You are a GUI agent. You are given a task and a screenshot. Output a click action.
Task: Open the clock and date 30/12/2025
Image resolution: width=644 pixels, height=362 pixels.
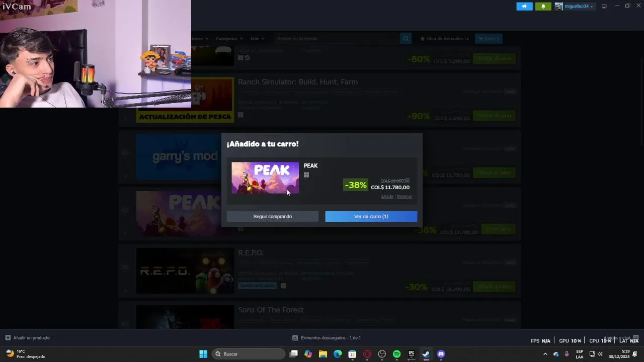click(x=619, y=354)
